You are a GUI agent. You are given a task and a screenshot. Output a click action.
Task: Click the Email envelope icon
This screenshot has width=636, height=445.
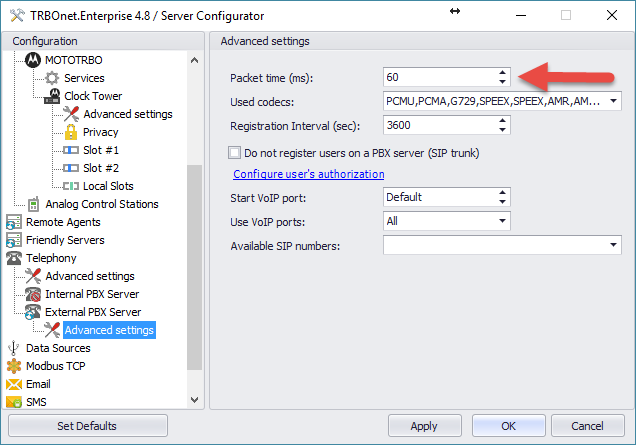pyautogui.click(x=14, y=384)
